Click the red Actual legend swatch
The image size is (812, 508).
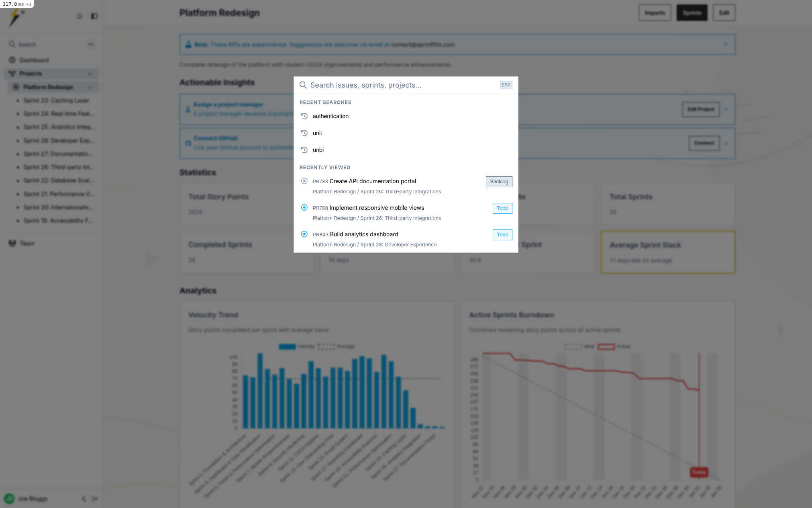606,346
